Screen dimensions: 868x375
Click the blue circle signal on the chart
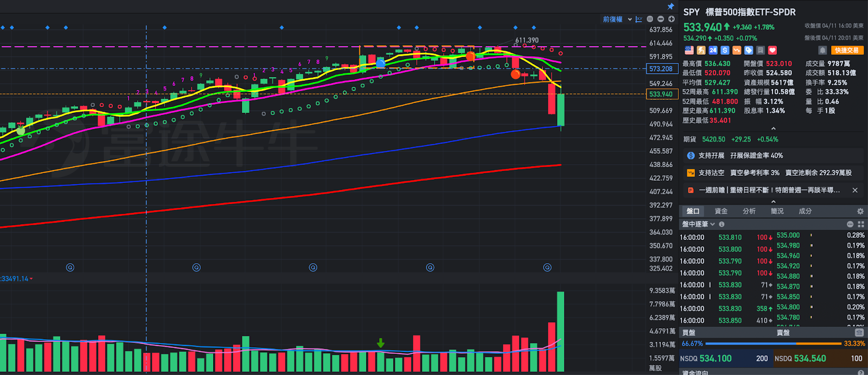pos(381,63)
